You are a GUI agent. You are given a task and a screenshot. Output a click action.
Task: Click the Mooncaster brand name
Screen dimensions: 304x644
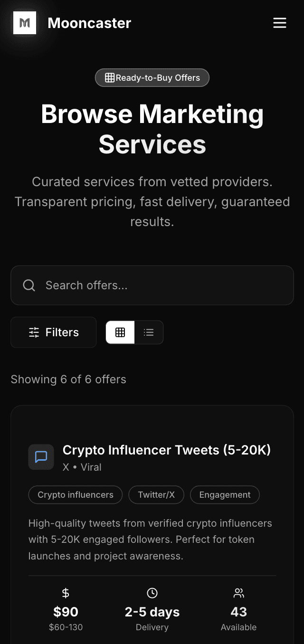[89, 23]
